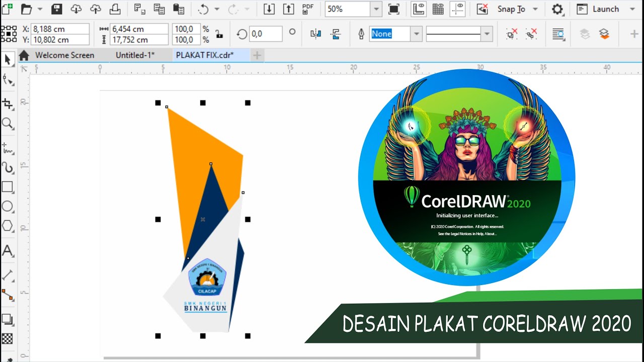This screenshot has height=362, width=644.
Task: Open the line style dropdown
Action: tap(486, 34)
